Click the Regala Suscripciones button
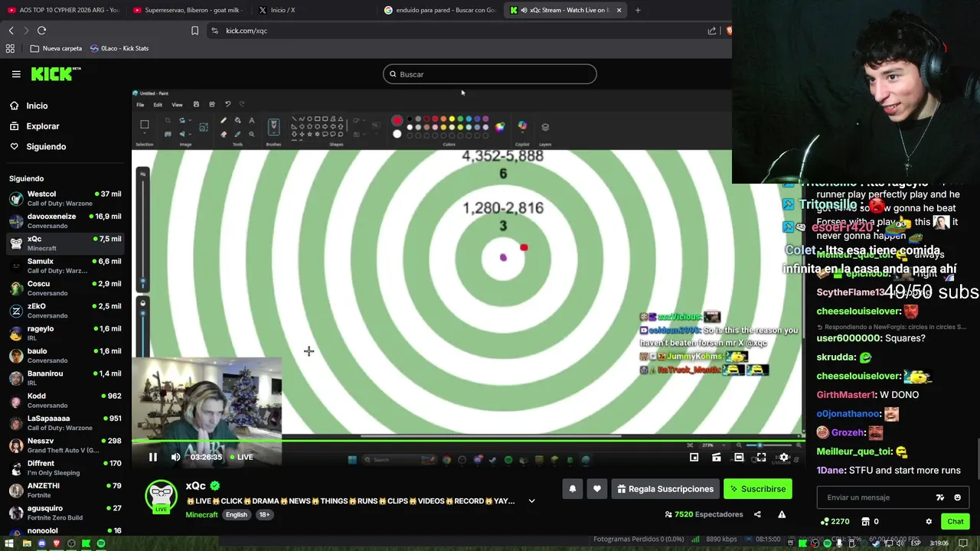This screenshot has width=980, height=551. pyautogui.click(x=665, y=489)
